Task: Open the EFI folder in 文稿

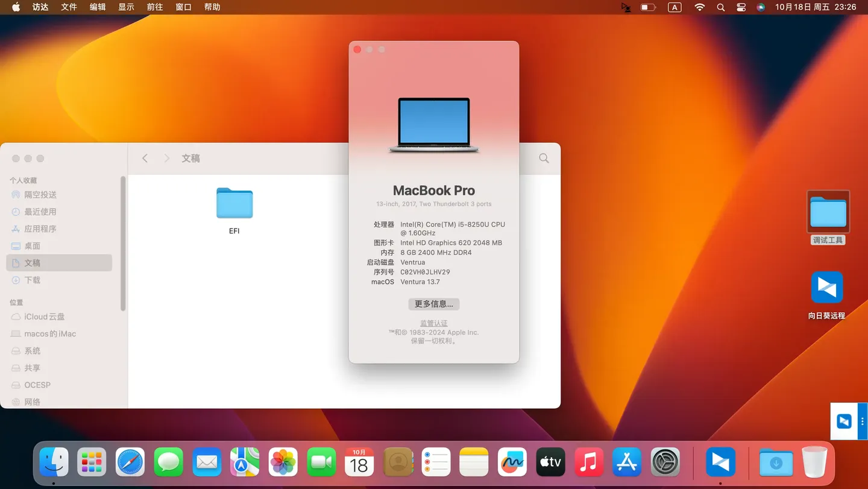Action: (234, 203)
